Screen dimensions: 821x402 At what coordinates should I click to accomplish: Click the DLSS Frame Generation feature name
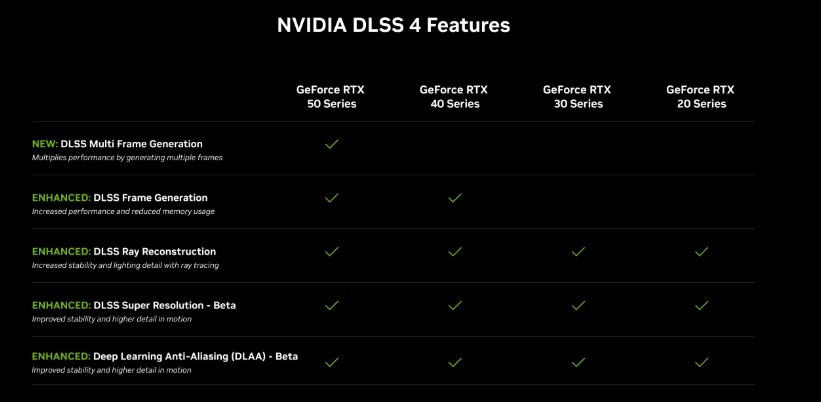151,198
